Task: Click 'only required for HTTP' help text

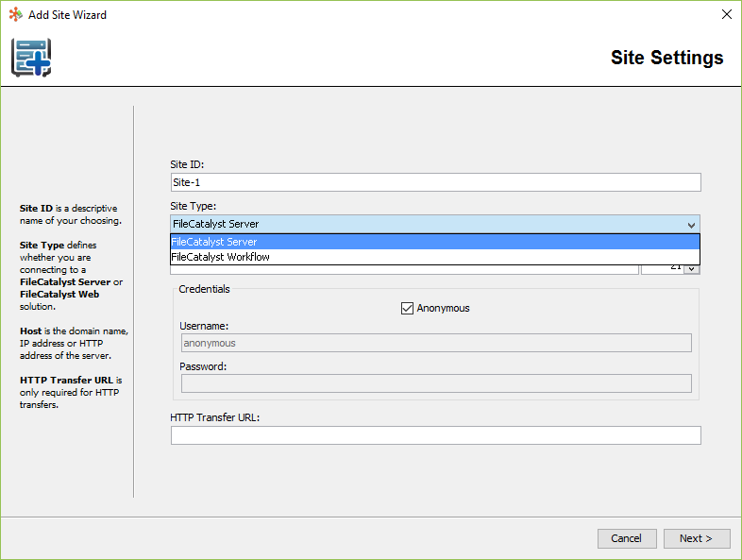Action: (x=69, y=393)
